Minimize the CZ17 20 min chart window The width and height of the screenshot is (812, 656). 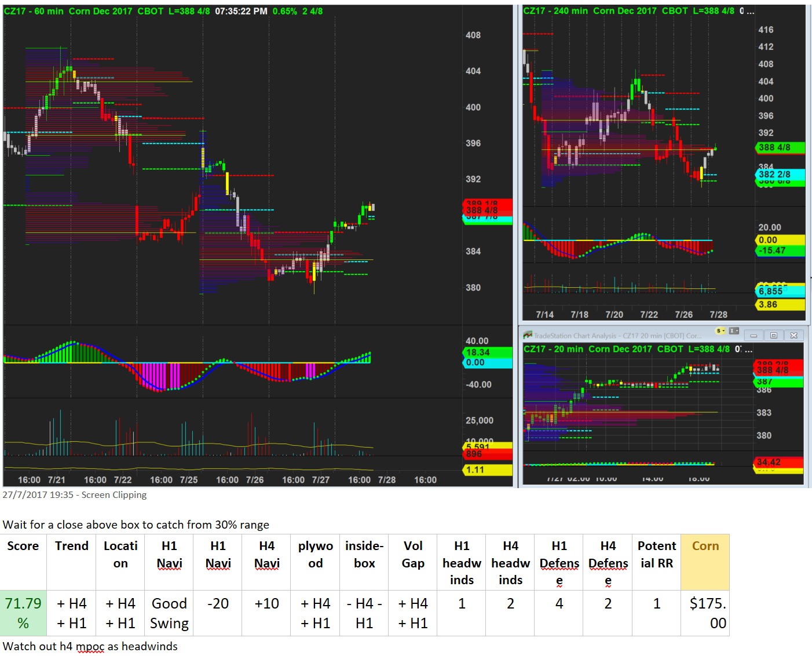tap(754, 335)
